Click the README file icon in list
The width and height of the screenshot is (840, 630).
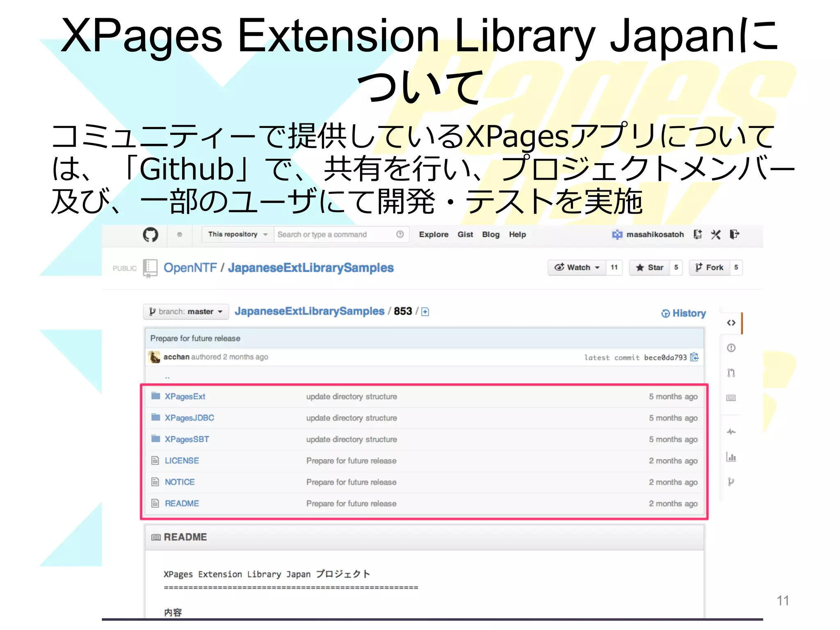coord(155,503)
